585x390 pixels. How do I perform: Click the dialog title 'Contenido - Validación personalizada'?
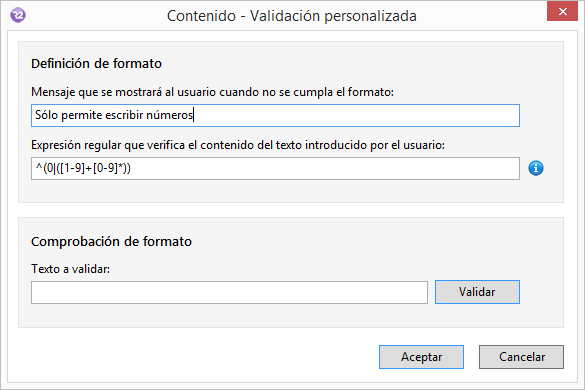tap(291, 16)
